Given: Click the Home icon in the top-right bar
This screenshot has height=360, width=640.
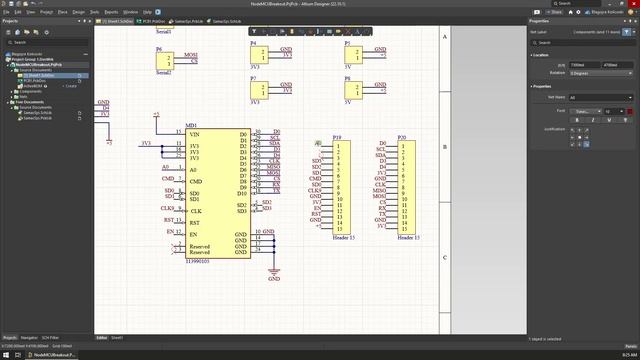Looking at the screenshot, I should click(571, 12).
